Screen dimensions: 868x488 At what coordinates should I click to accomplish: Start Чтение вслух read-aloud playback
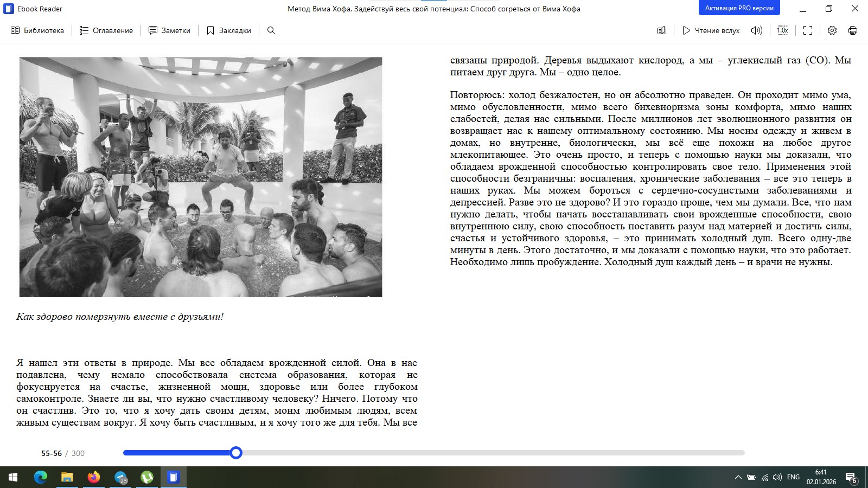pyautogui.click(x=711, y=30)
